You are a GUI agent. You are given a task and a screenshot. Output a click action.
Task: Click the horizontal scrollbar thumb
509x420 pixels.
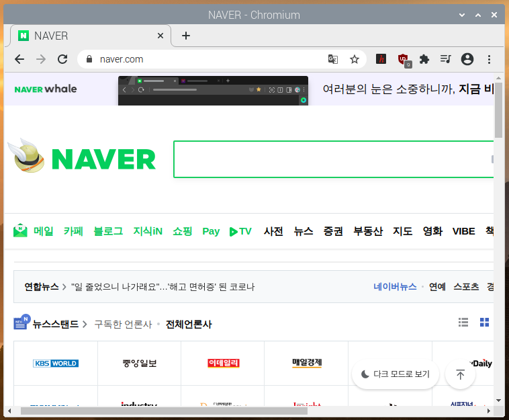[164, 411]
